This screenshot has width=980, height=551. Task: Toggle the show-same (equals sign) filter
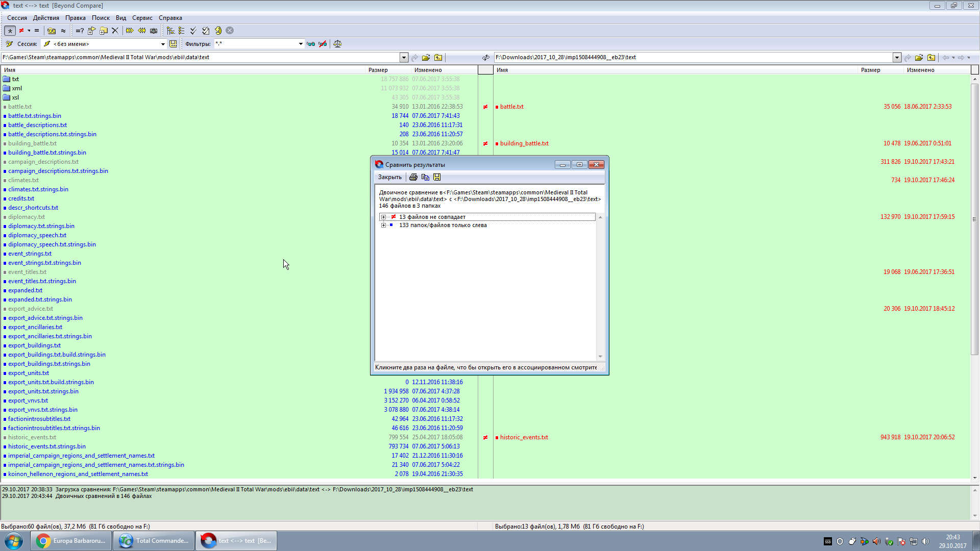pos(37,31)
